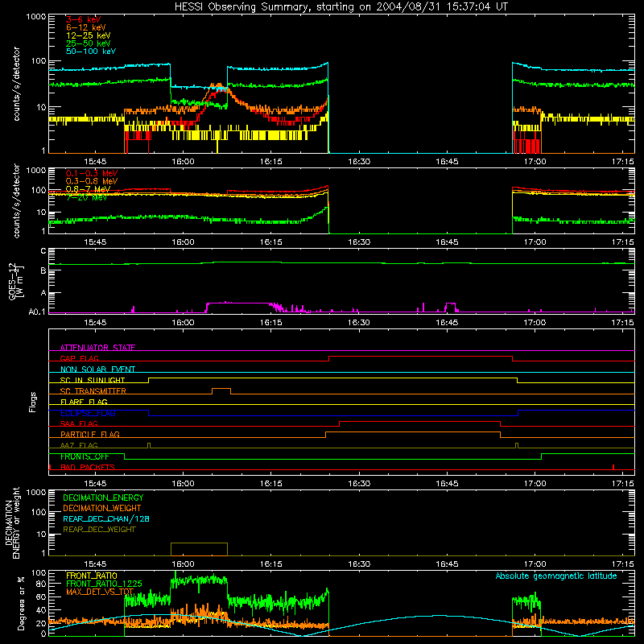
Task: Click the REAR_DEC_CHAN/128 legend entry
Action: (106, 518)
